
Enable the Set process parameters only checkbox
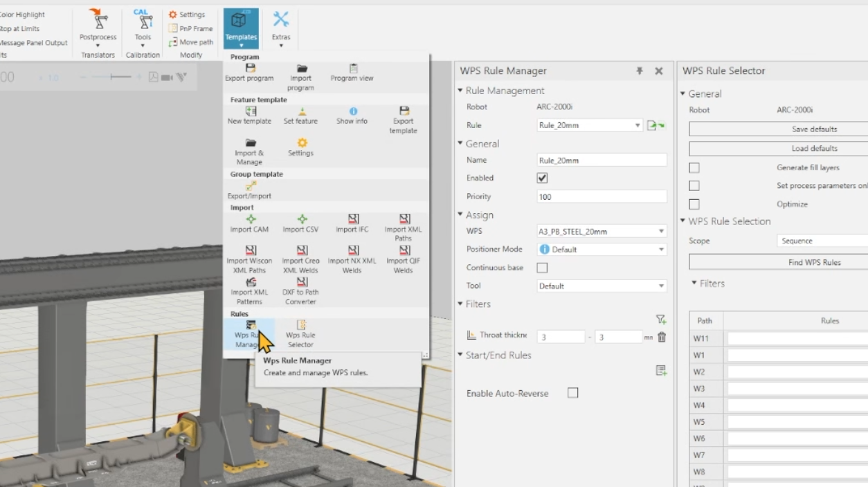pyautogui.click(x=694, y=185)
